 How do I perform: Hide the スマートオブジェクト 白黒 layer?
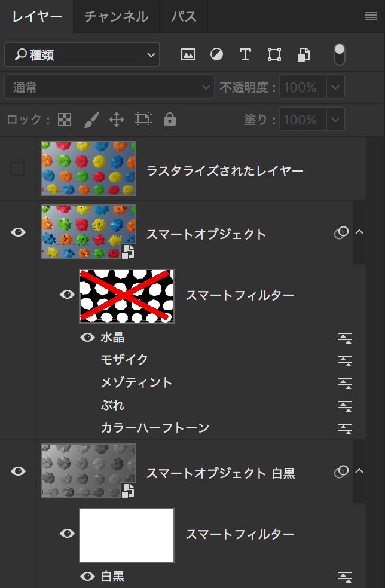(18, 471)
